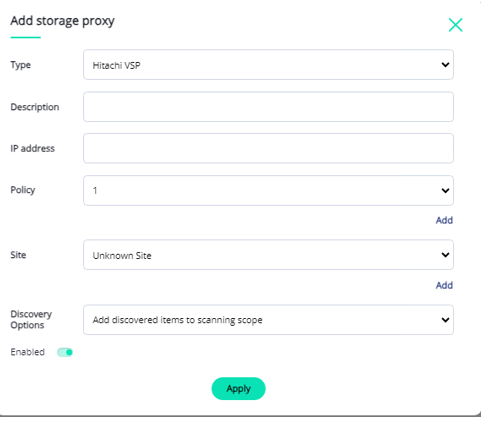Close the Add storage proxy dialog

coord(455,25)
